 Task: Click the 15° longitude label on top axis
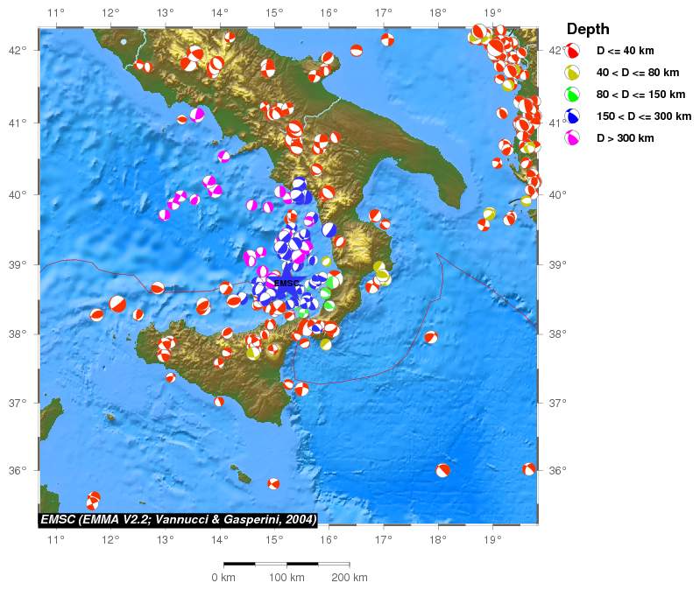pos(274,12)
